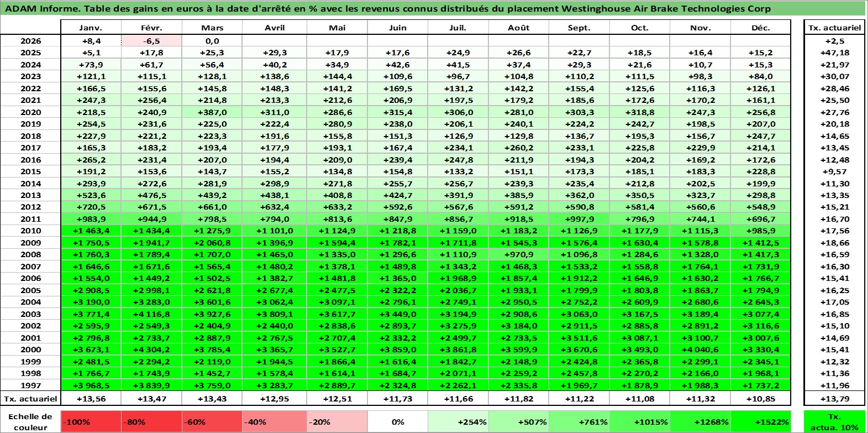Click the +387,0 cell in 2020
Viewport: 868px width, 433px height.
(212, 112)
